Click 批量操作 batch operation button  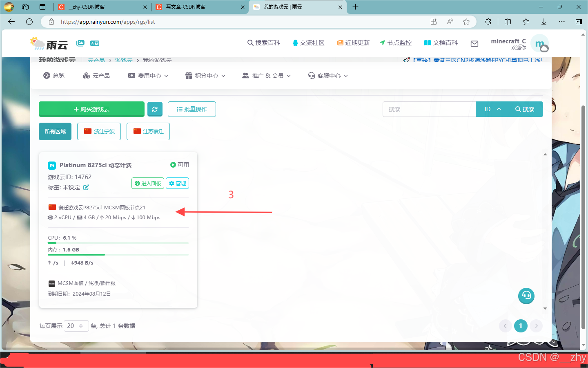pos(192,109)
